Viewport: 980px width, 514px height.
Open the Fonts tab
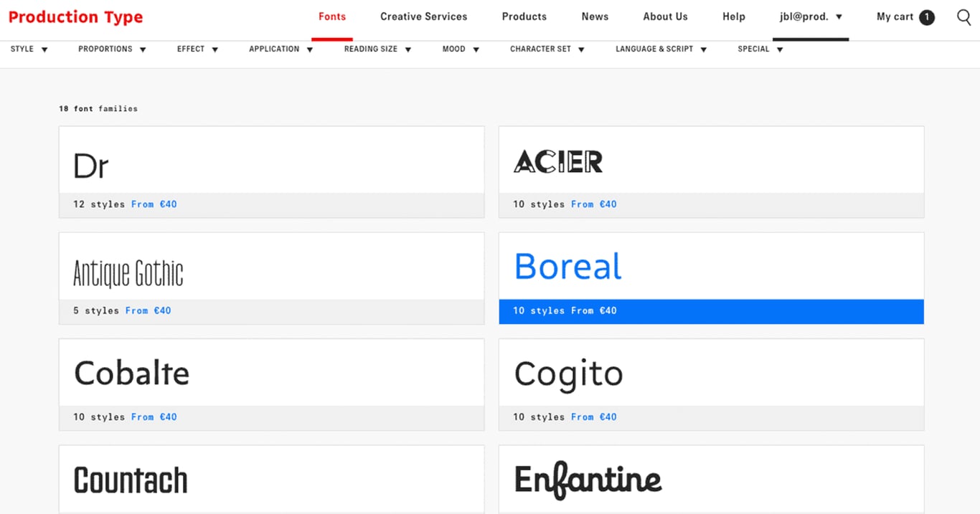[332, 16]
